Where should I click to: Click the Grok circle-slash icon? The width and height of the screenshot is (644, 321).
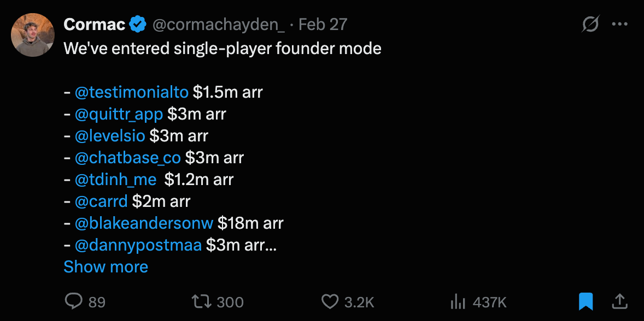point(590,25)
